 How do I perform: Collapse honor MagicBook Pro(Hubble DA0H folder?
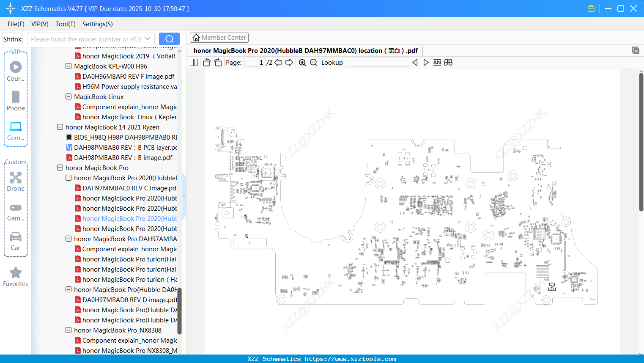[69, 289]
